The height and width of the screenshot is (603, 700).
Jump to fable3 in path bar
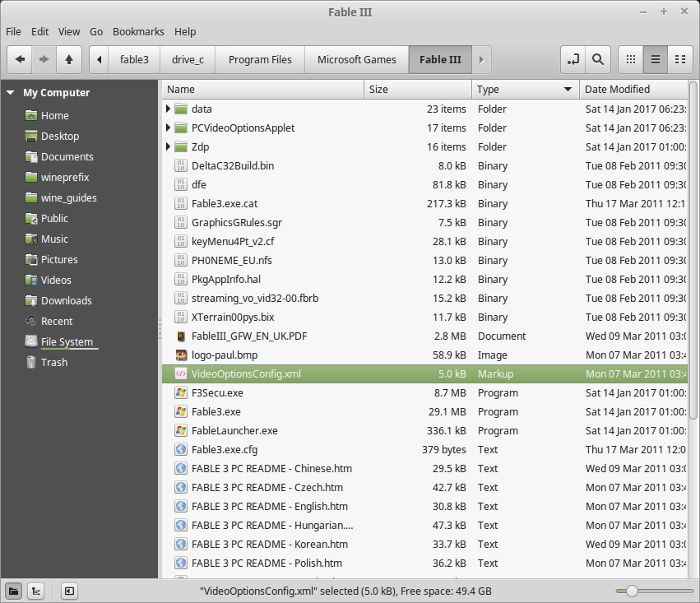pos(134,59)
